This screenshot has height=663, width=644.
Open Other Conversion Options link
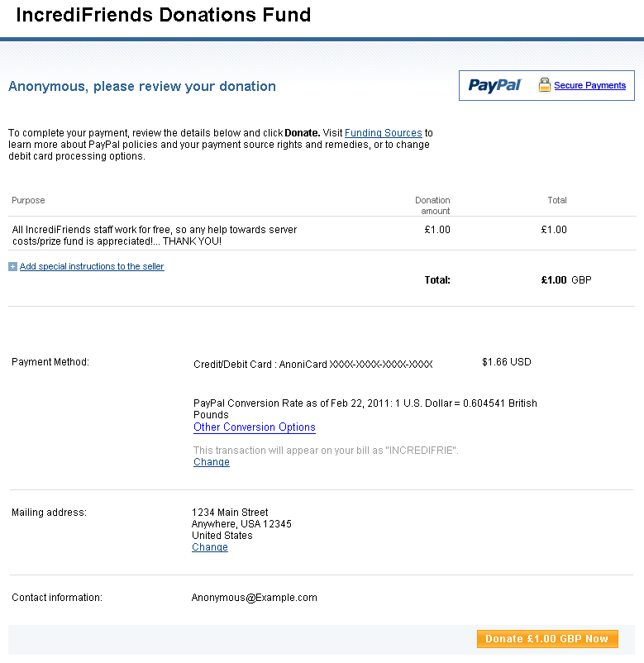coord(254,427)
